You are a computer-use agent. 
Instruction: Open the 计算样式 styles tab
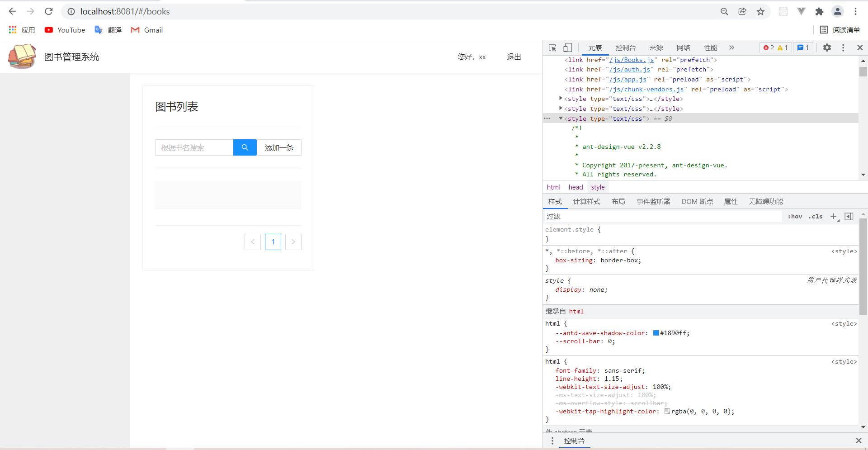click(586, 202)
